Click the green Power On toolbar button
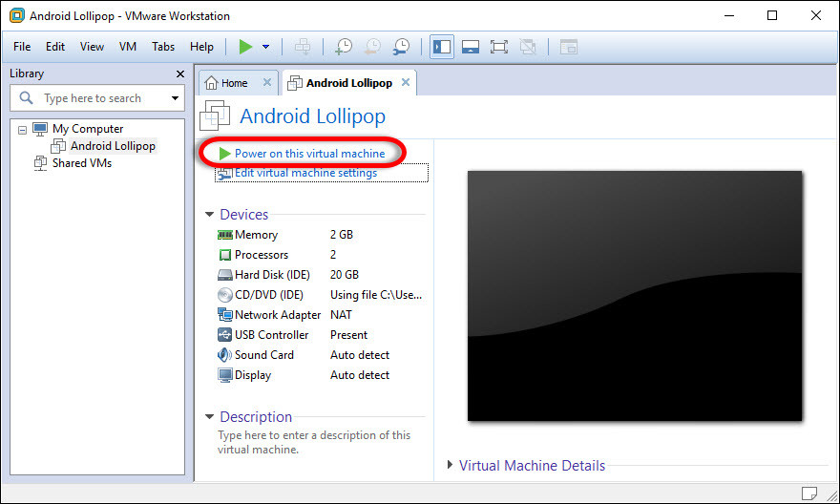The height and width of the screenshot is (504, 840). click(x=245, y=47)
